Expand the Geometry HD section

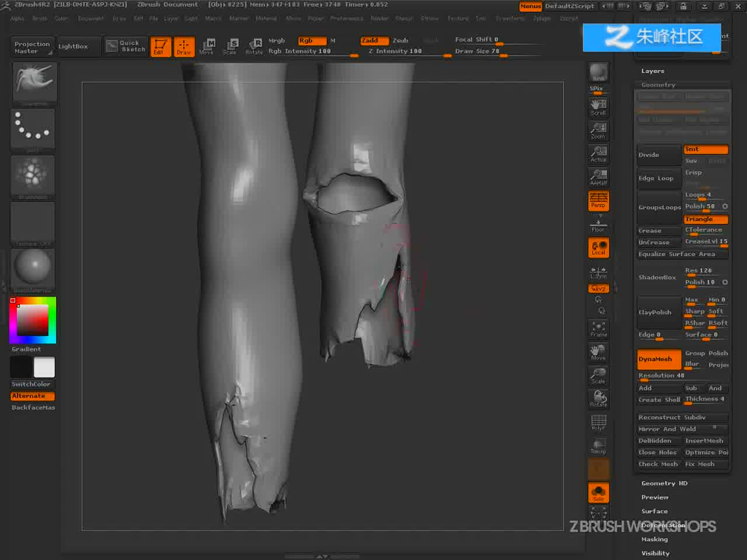[664, 483]
